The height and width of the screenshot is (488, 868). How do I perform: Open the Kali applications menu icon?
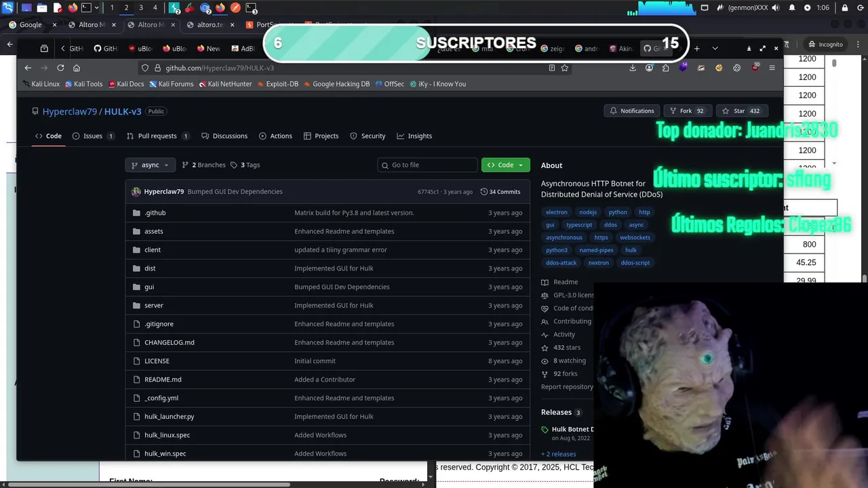click(7, 8)
